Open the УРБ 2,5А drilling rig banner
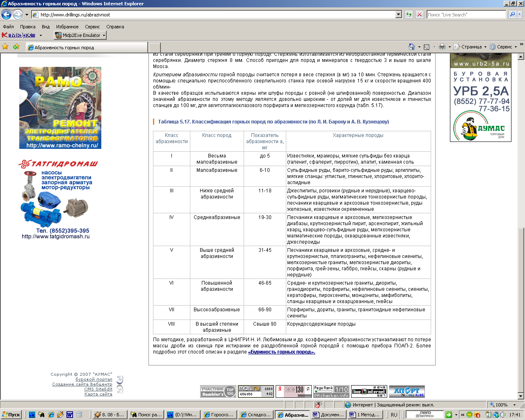Image resolution: width=525 pixels, height=420 pixels. click(x=481, y=98)
